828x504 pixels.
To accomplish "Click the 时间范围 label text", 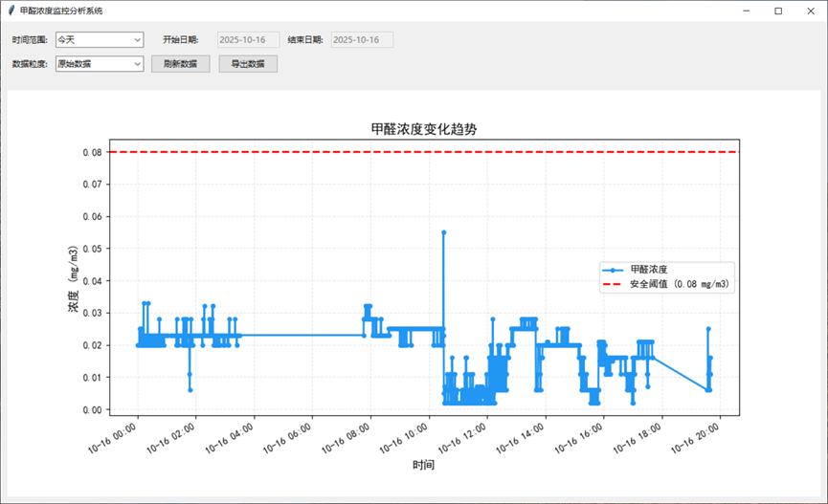I will [x=30, y=40].
